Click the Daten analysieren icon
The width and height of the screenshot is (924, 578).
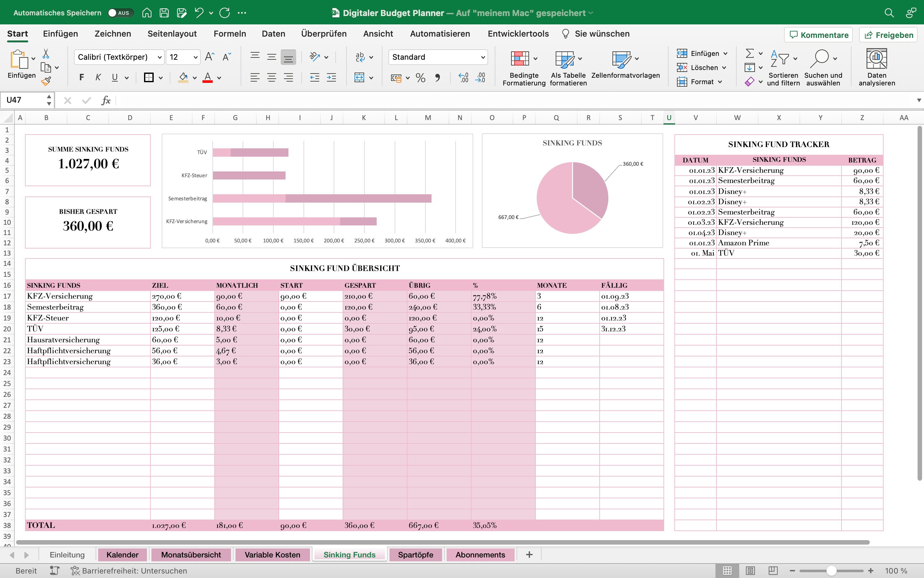(877, 58)
